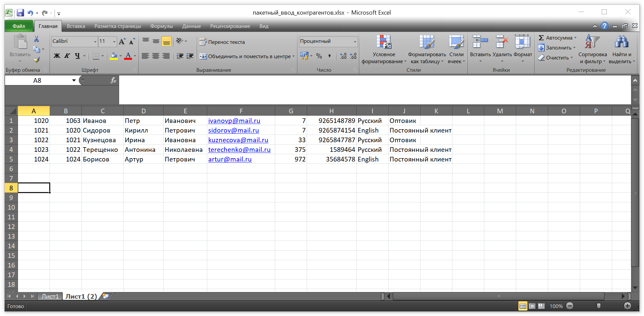Image resolution: width=644 pixels, height=316 pixels.
Task: Open the Calibri font name dropdown
Action: [95, 42]
